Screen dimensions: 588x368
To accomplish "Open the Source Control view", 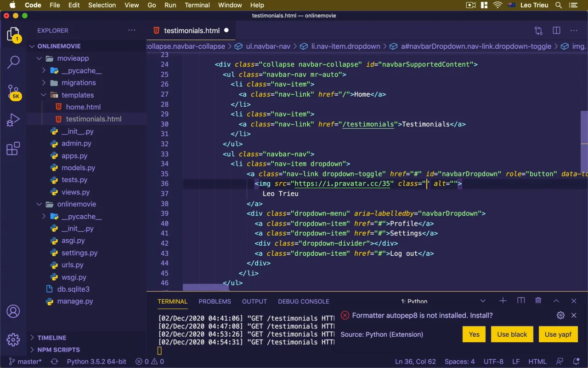I will coord(13,91).
